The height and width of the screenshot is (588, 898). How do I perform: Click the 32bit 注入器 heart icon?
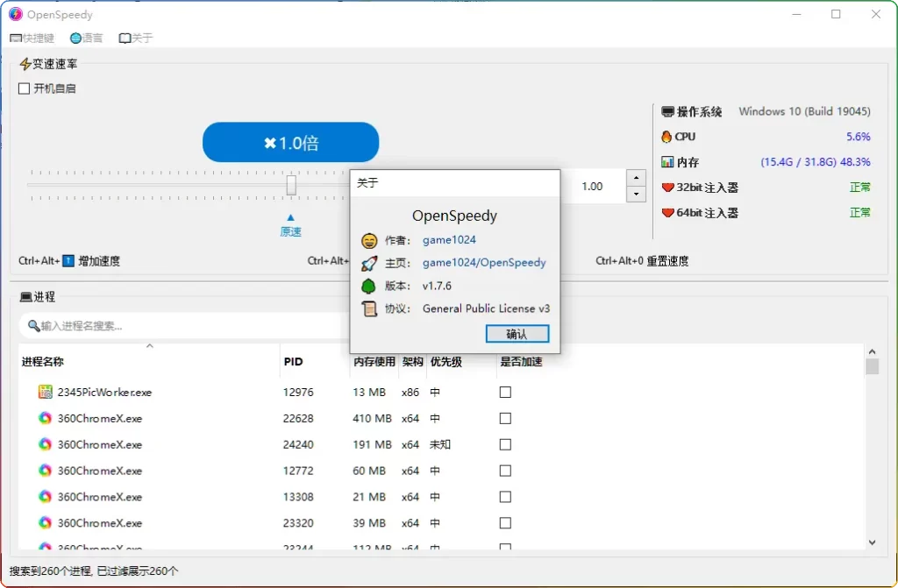pyautogui.click(x=667, y=188)
